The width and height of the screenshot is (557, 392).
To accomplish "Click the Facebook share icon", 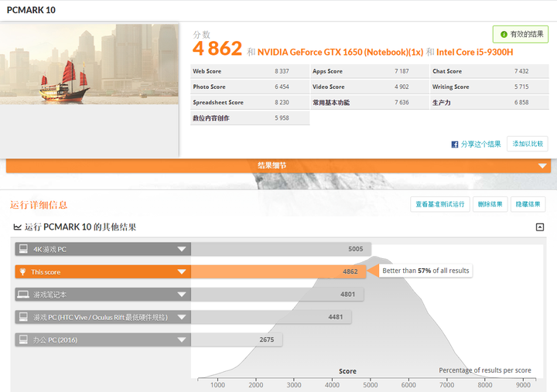I will (x=455, y=144).
